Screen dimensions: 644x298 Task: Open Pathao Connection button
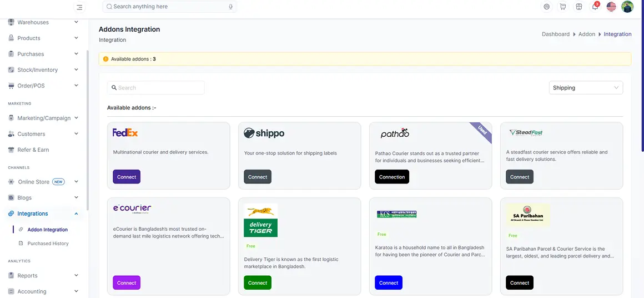(x=392, y=177)
